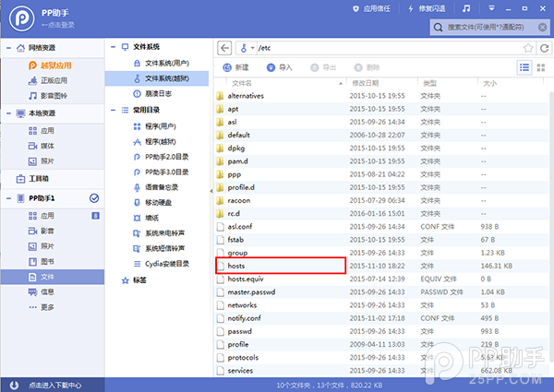554x392 pixels.
Task: Go back with the arrow button
Action: (224, 48)
